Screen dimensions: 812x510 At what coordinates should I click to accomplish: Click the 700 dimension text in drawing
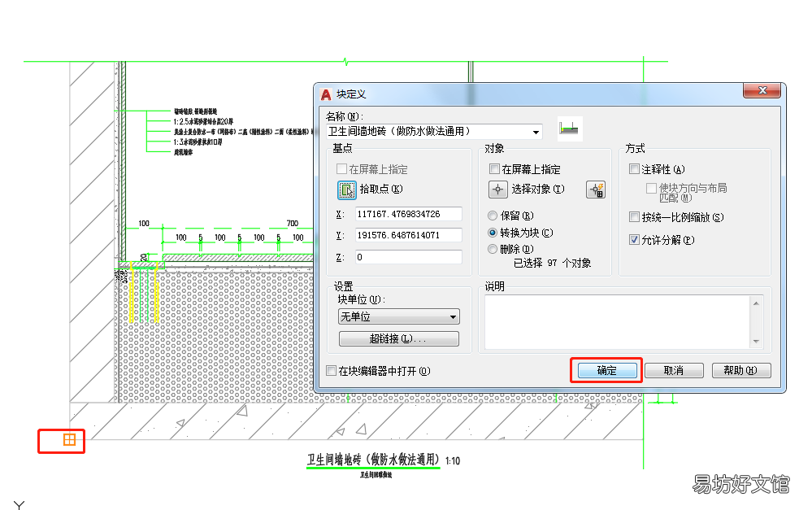pos(293,224)
